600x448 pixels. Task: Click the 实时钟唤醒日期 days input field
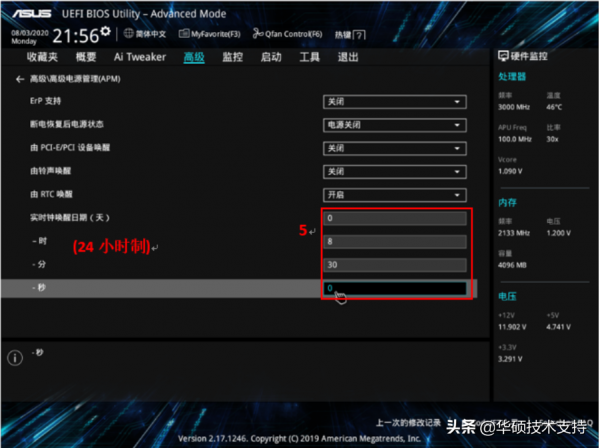394,218
